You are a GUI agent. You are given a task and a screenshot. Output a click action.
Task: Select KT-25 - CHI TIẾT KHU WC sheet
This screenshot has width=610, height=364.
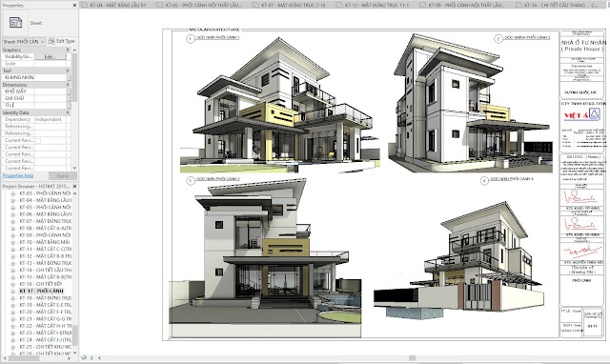click(x=46, y=347)
